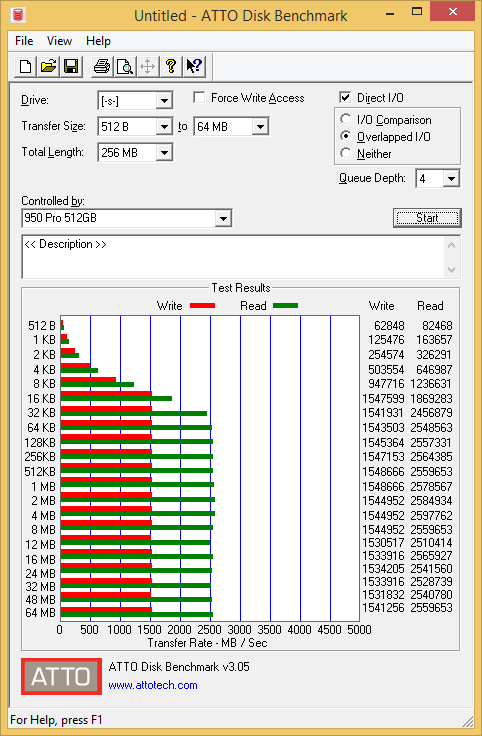
Task: Select the I/O Comparison radio button
Action: click(x=345, y=119)
